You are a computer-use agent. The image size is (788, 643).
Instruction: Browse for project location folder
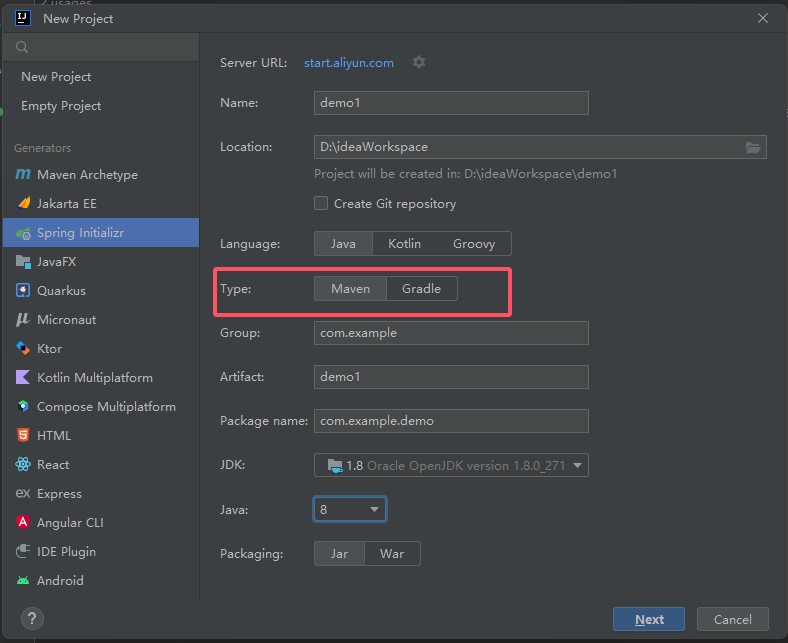(753, 147)
